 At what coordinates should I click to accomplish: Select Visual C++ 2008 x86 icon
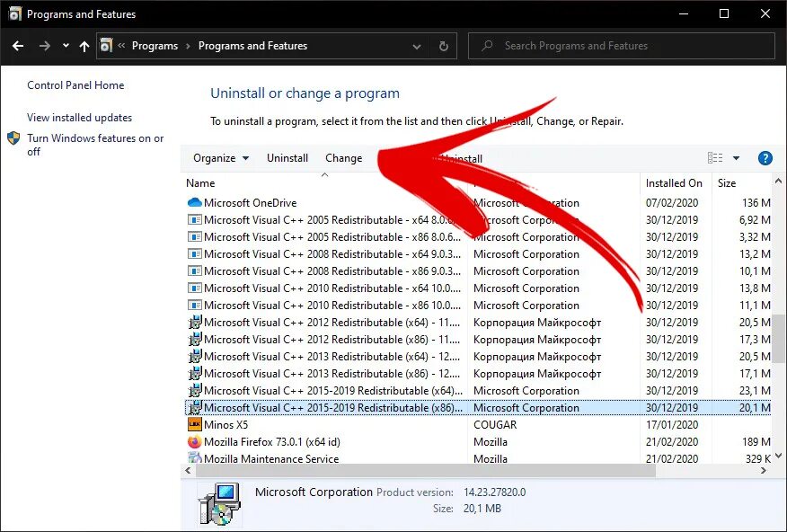click(194, 271)
